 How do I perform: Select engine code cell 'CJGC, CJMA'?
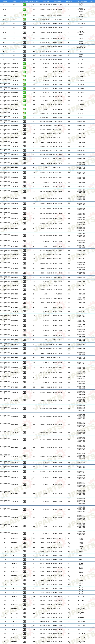81,42
